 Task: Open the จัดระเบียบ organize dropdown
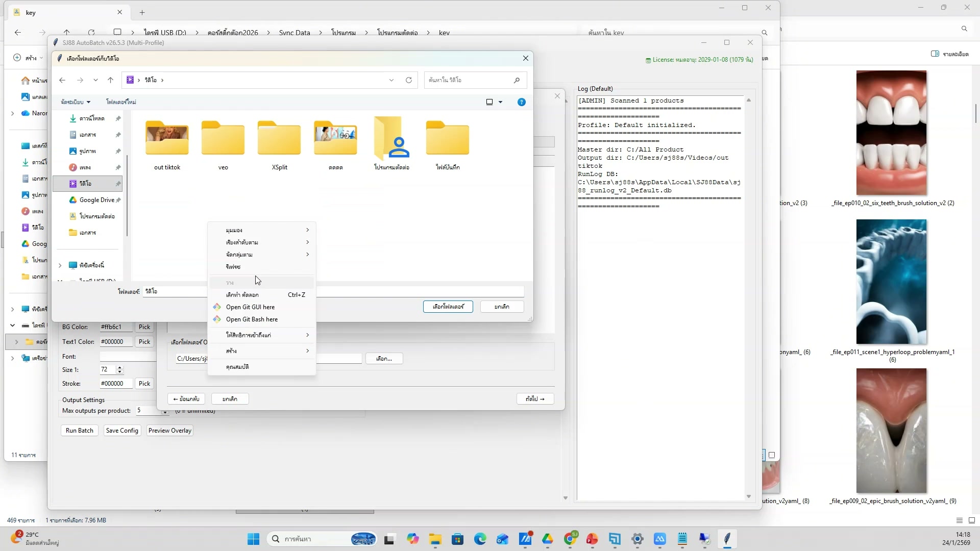[x=76, y=102]
